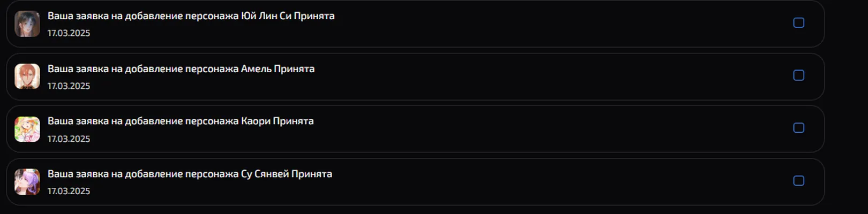
Task: Tick the checkbox for the Су Сянвей notification
Action: (799, 181)
